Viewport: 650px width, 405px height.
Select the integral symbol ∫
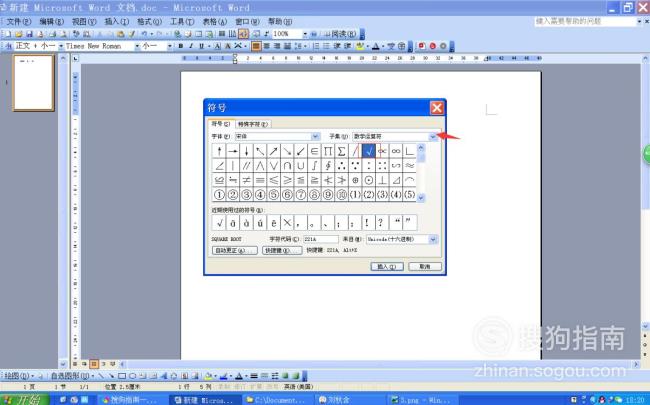[x=314, y=166]
